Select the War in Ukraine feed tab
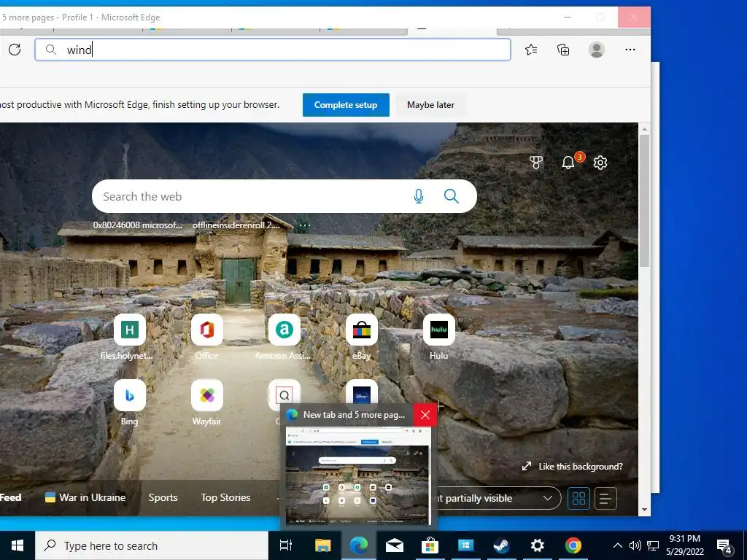747x560 pixels. pyautogui.click(x=86, y=497)
